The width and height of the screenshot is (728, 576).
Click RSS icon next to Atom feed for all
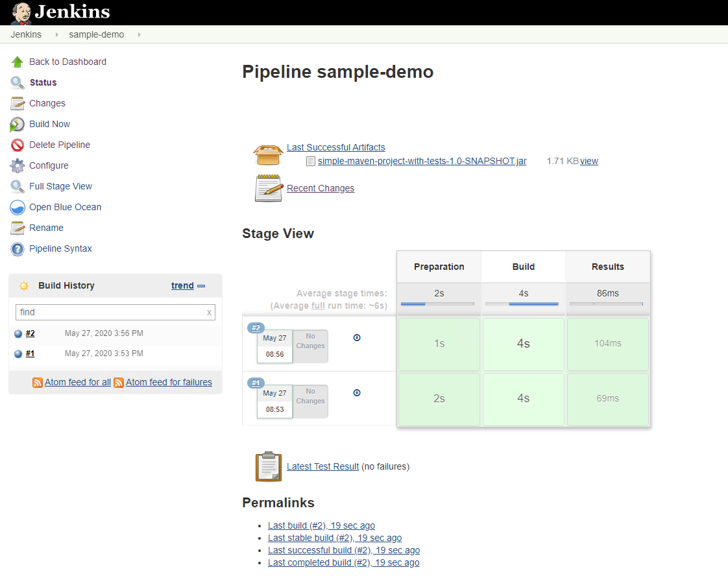38,383
